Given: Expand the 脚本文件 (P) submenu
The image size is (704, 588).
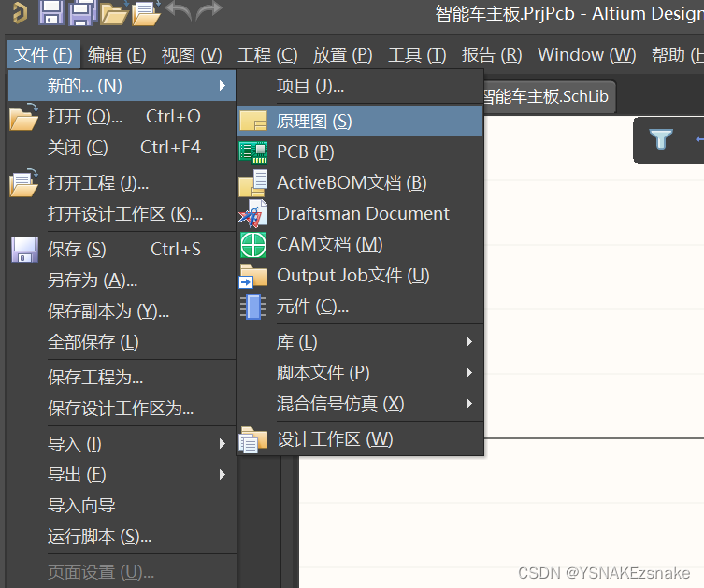Looking at the screenshot, I should tap(361, 373).
